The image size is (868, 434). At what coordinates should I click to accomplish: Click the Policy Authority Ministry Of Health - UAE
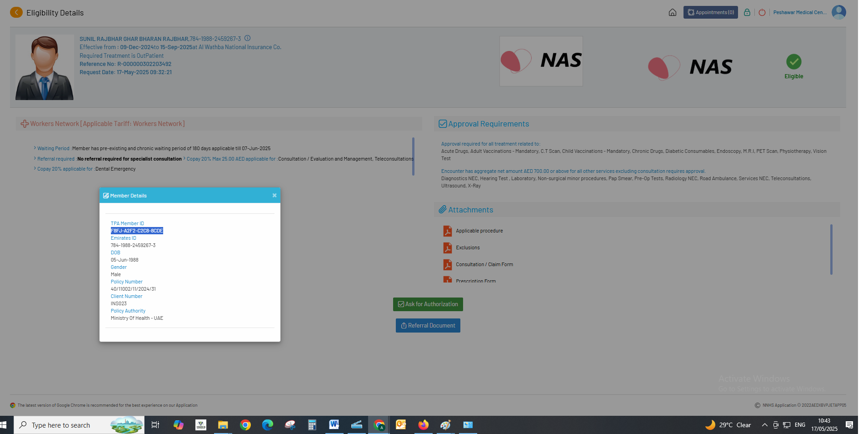coord(137,318)
